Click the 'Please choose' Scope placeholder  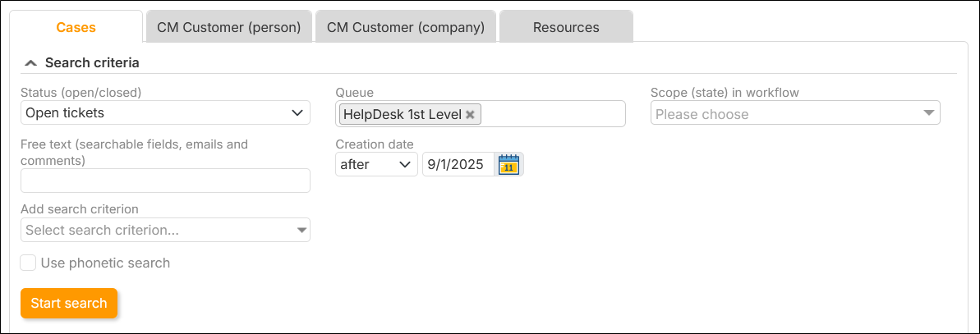click(702, 114)
